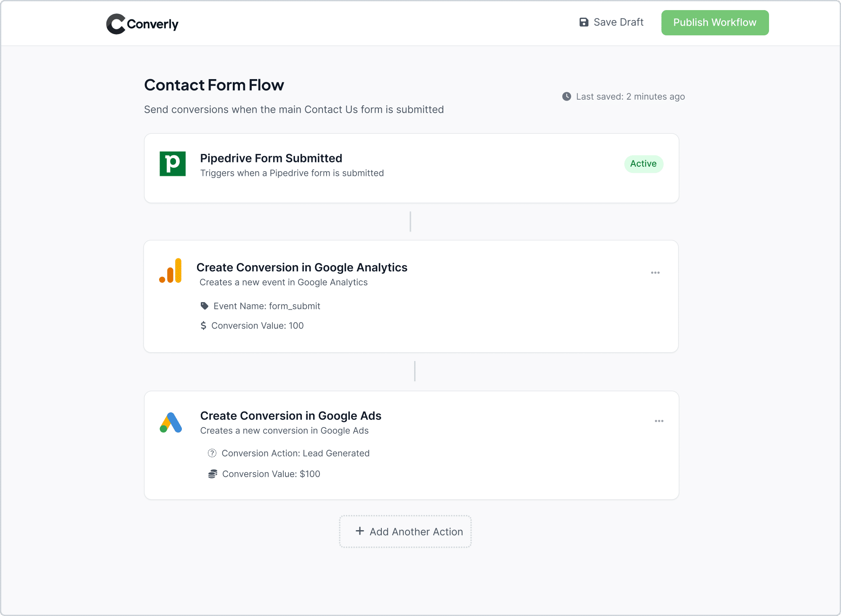
Task: Open the options menu on Google Analytics action
Action: click(655, 272)
